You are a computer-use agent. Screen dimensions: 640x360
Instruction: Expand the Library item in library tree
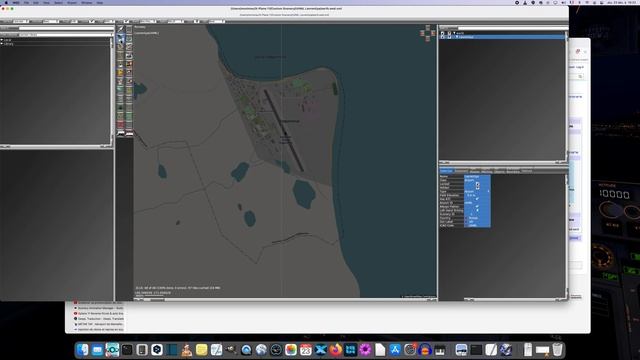click(2, 43)
